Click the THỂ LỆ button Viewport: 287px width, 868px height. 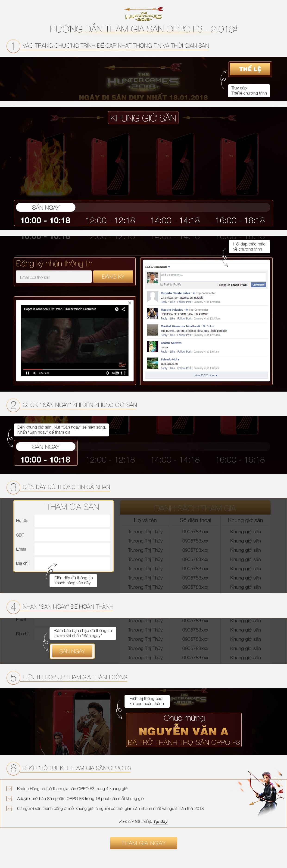point(250,69)
